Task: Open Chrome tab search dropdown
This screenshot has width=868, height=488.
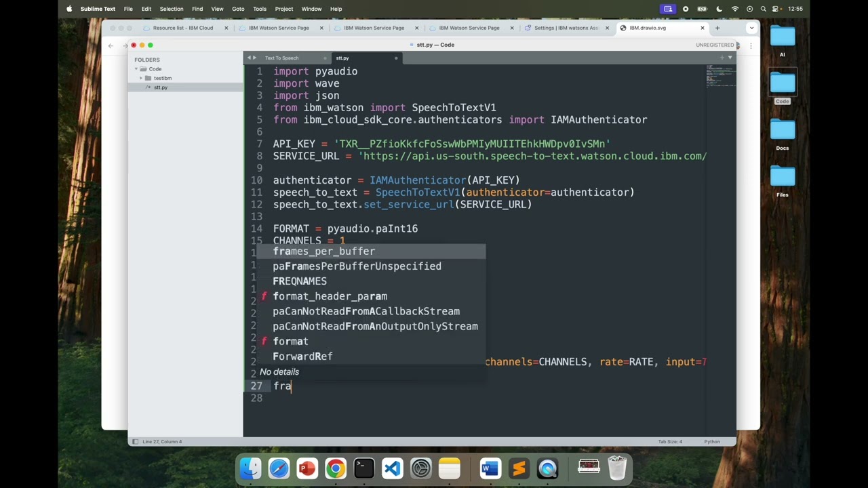Action: pos(751,28)
